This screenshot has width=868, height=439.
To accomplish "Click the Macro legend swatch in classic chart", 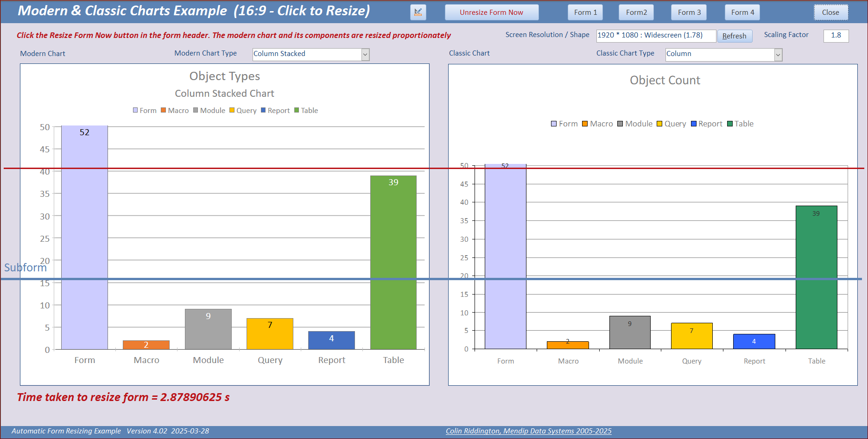I will click(585, 124).
